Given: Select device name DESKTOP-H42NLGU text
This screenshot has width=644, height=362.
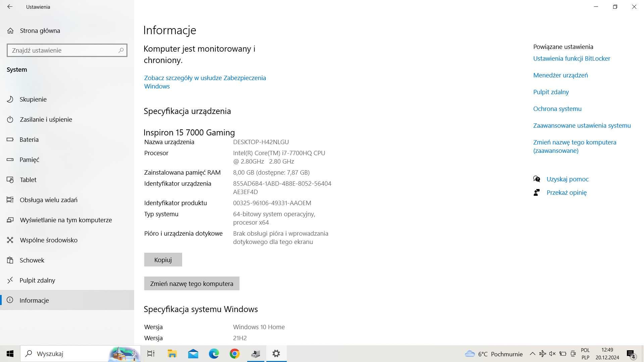Looking at the screenshot, I should pyautogui.click(x=261, y=142).
